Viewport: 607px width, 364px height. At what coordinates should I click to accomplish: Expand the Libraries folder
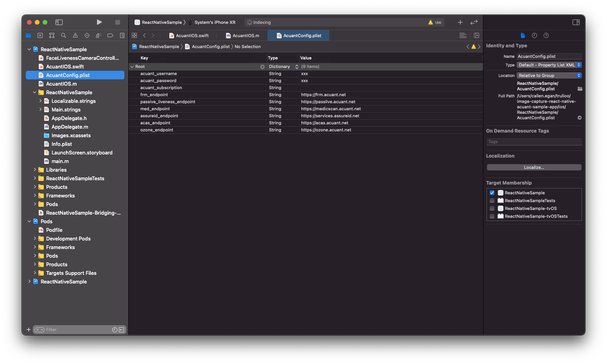pyautogui.click(x=35, y=170)
